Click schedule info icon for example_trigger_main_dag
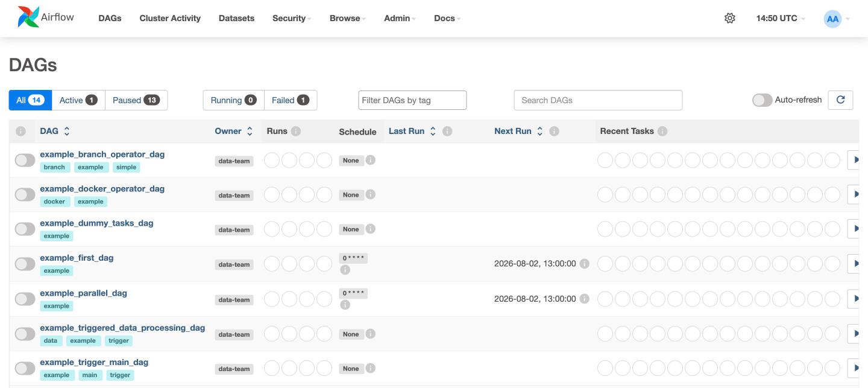 (371, 368)
